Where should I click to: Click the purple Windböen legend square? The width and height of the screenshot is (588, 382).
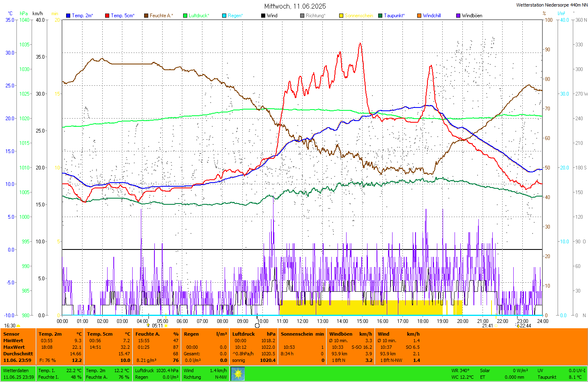[x=458, y=16]
